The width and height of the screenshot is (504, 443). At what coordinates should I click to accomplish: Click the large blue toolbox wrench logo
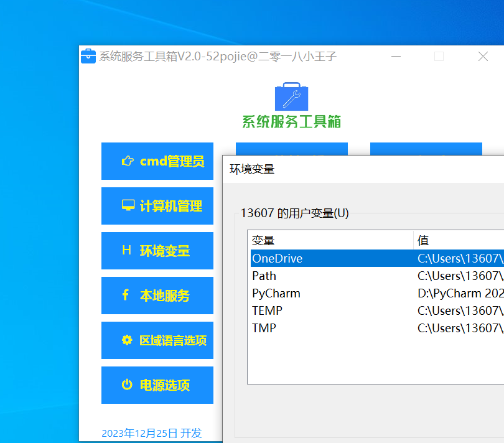[x=291, y=97]
